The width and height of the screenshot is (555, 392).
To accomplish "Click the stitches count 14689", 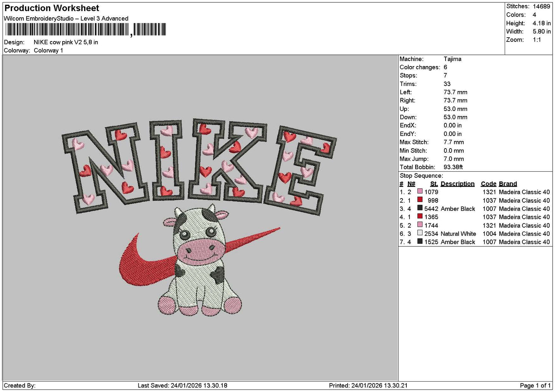I will pos(541,7).
